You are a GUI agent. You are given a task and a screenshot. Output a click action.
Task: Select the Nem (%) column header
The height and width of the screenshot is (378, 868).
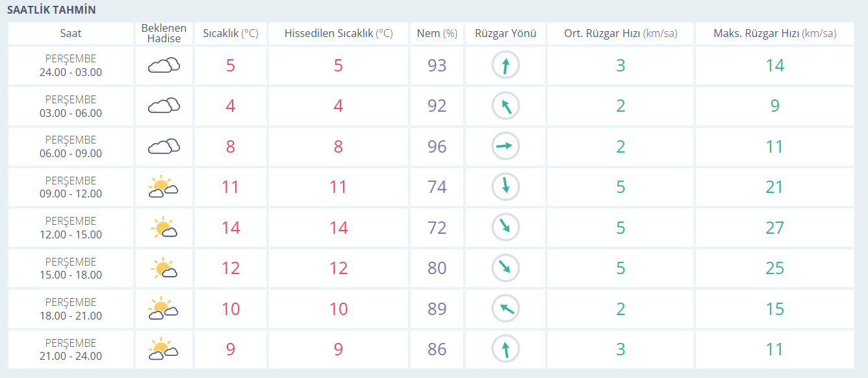(x=437, y=34)
